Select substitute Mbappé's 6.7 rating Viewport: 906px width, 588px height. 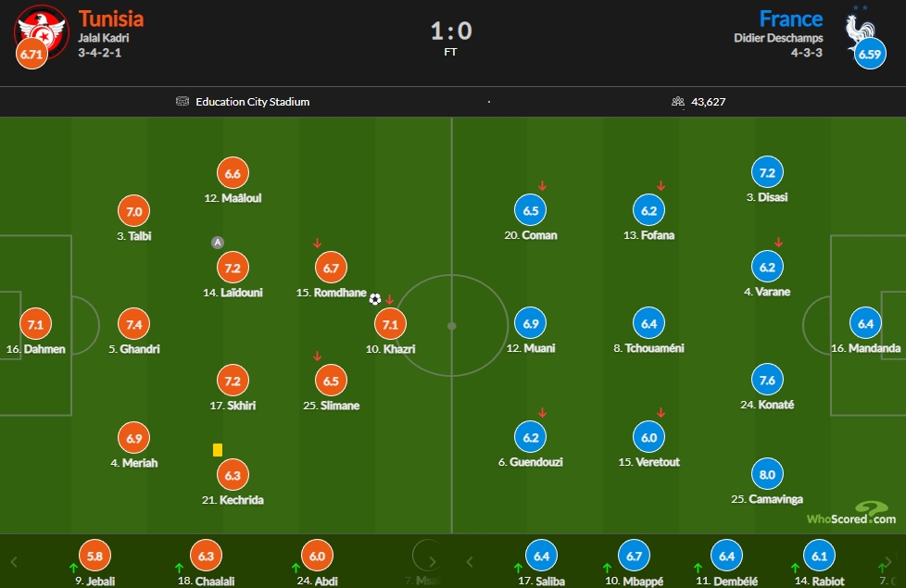click(634, 556)
